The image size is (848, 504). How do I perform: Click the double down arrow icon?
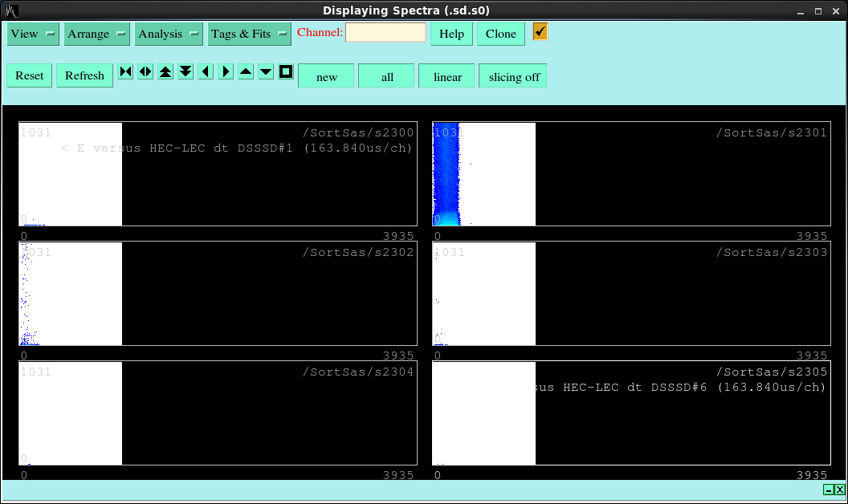[x=185, y=72]
